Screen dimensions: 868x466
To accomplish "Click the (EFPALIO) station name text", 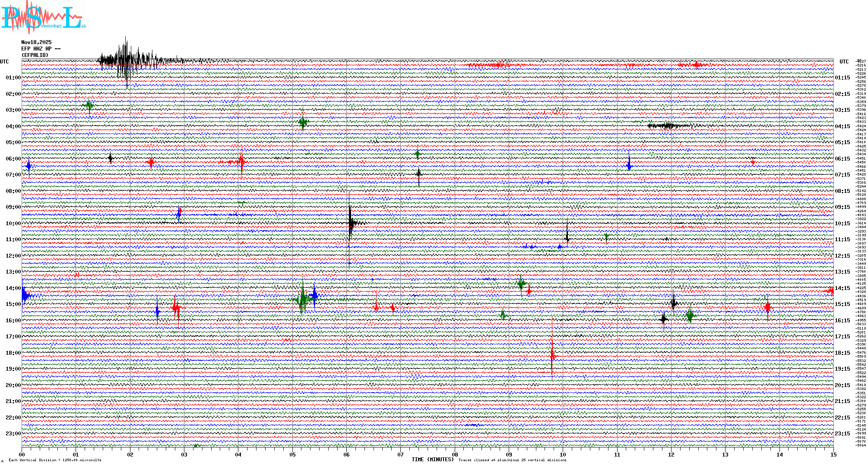I will [x=35, y=55].
